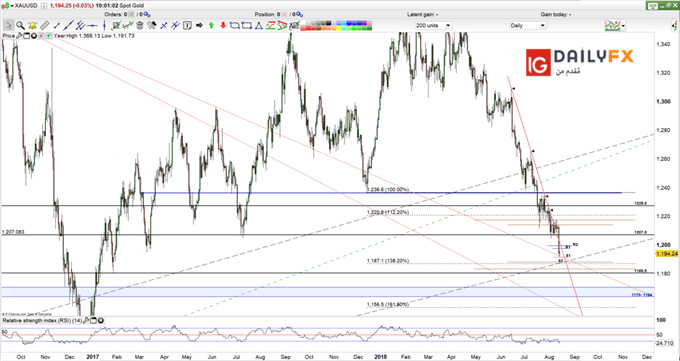Click the 1,187.1 (138.20%) Fibonacci label

tap(388, 261)
